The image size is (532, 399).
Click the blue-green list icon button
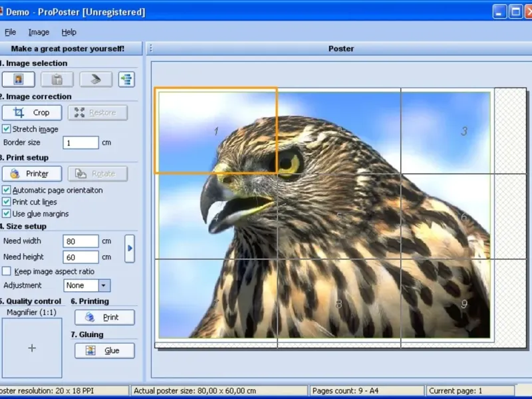click(x=126, y=79)
